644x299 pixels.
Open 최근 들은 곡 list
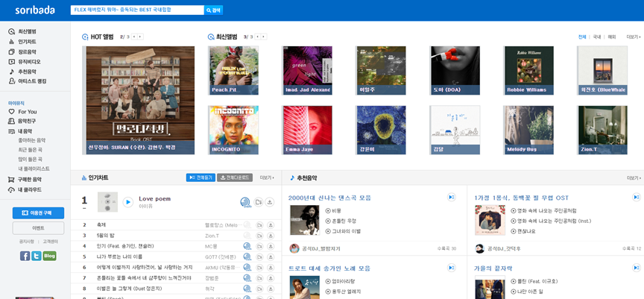coord(30,149)
